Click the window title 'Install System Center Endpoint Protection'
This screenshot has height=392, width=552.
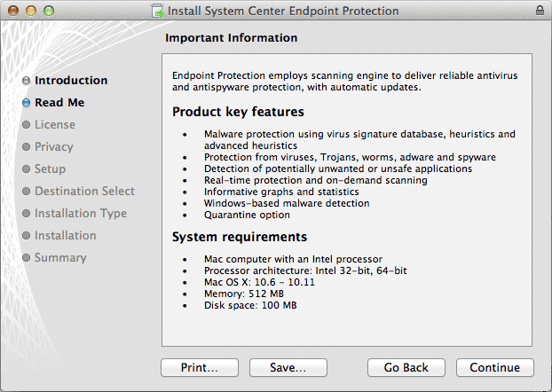283,11
